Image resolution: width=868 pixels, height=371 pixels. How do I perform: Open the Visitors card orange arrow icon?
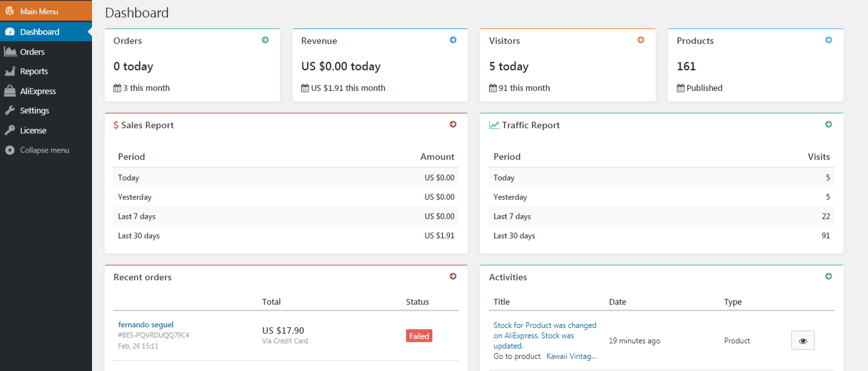(641, 40)
